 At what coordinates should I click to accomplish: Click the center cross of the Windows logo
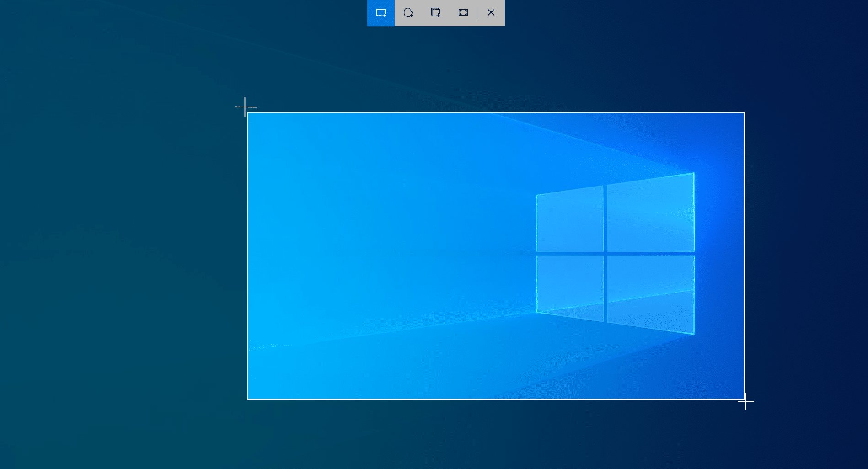605,253
